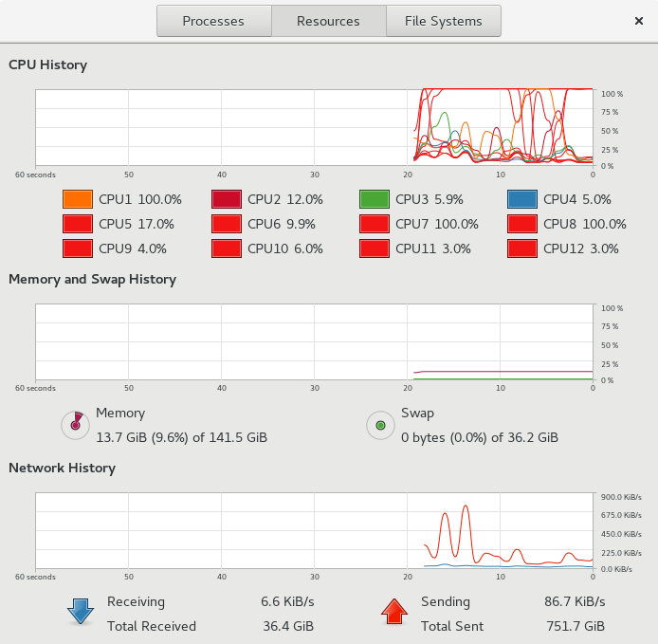Click the CPU9 4.0% label
The image size is (658, 644).
pyautogui.click(x=133, y=248)
